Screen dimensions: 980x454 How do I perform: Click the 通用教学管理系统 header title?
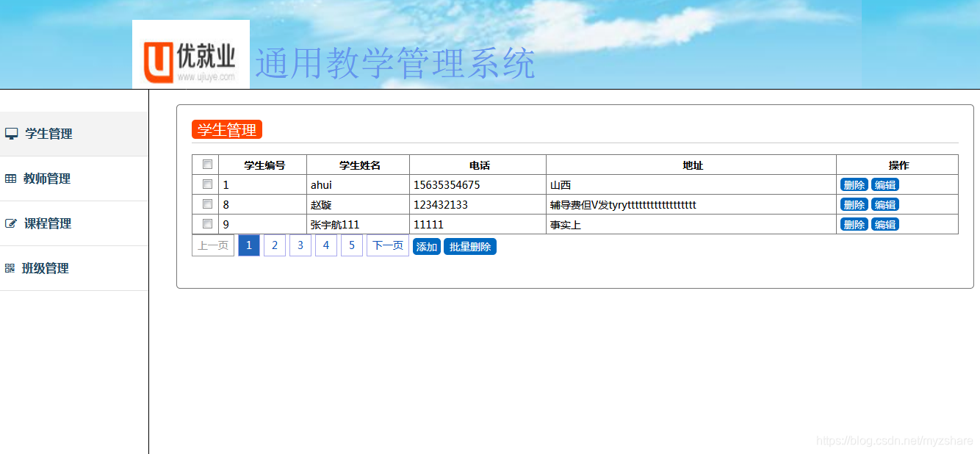click(395, 63)
